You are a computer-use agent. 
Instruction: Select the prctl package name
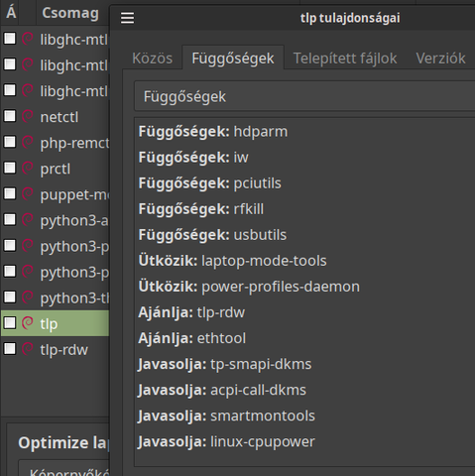(56, 169)
